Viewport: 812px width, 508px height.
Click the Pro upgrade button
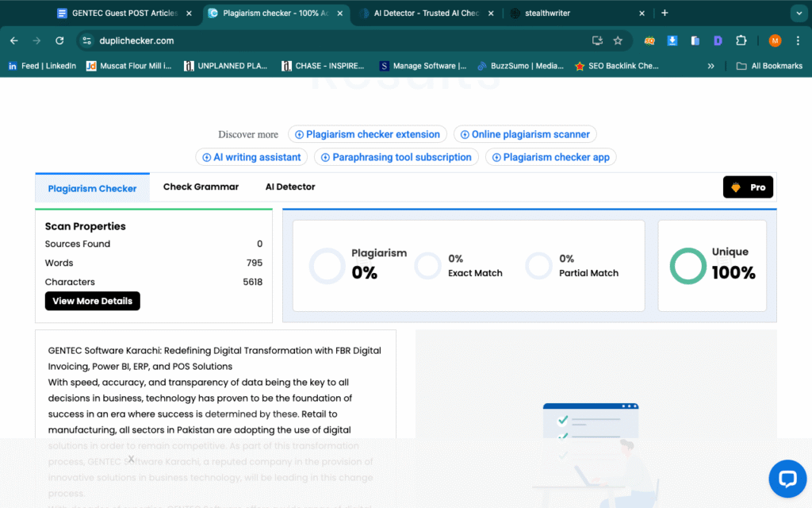pyautogui.click(x=748, y=187)
